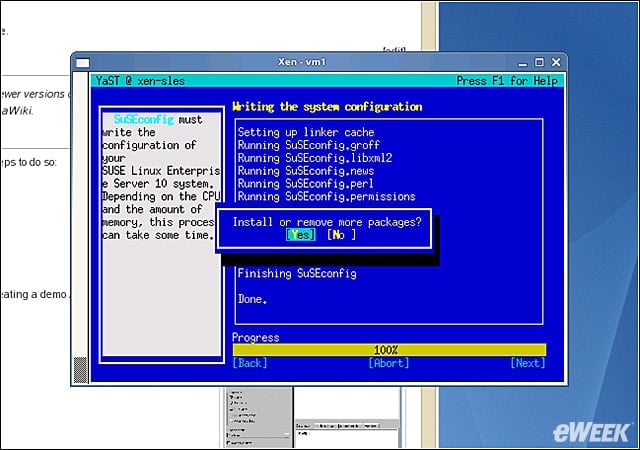
Task: Click the 'Xen - vm1' title bar text
Action: click(302, 62)
